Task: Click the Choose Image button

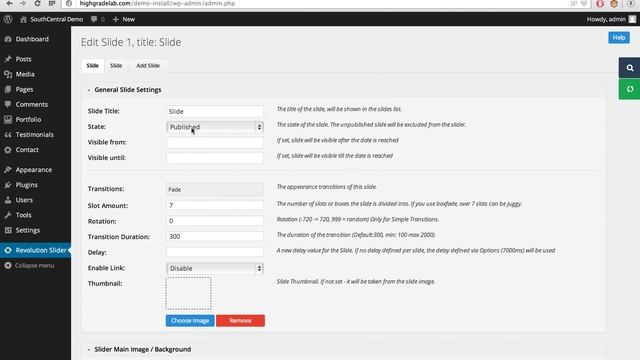Action: tap(190, 320)
